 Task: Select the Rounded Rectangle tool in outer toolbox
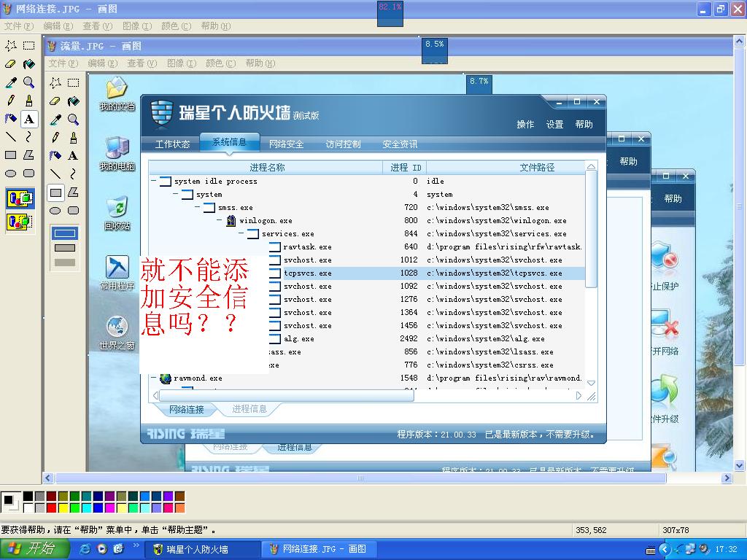(x=29, y=174)
